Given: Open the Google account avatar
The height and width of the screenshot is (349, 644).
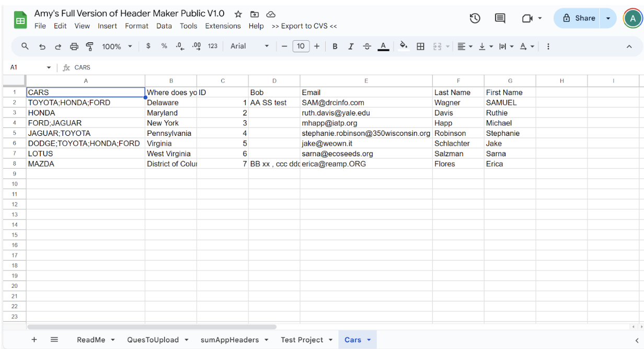Looking at the screenshot, I should pos(632,18).
